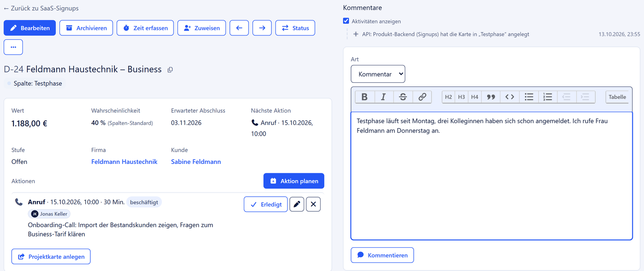Apply H2 heading
This screenshot has width=644, height=271.
click(449, 97)
